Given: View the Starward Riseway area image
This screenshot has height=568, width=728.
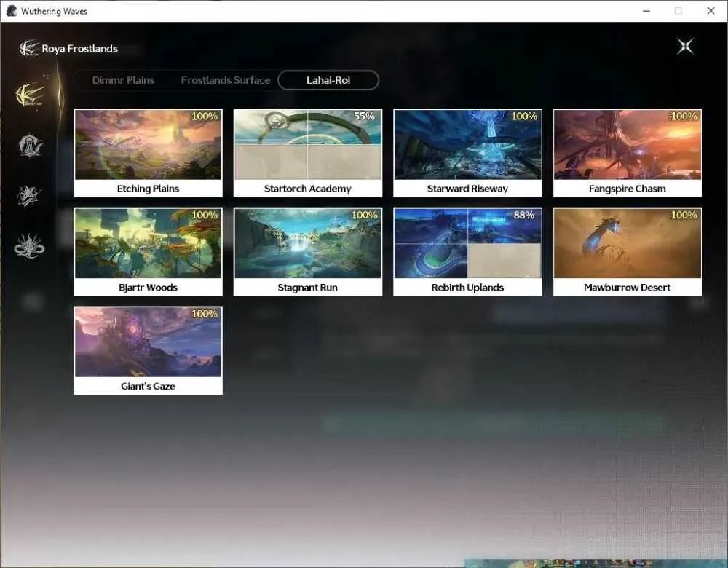Looking at the screenshot, I should point(467,144).
